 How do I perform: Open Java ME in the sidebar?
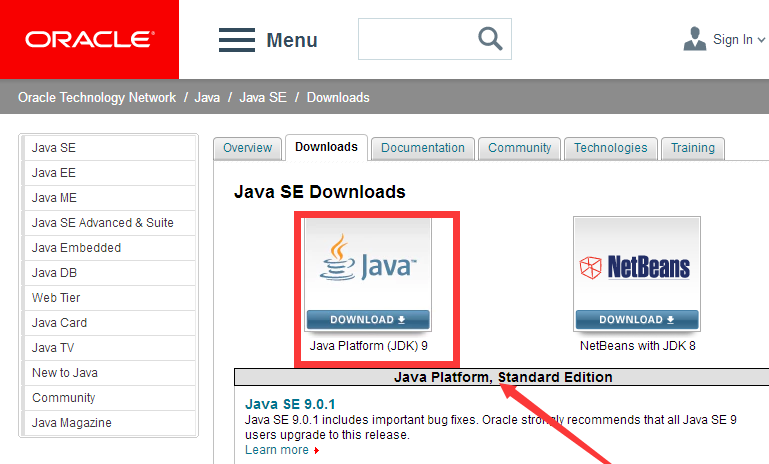109,198
